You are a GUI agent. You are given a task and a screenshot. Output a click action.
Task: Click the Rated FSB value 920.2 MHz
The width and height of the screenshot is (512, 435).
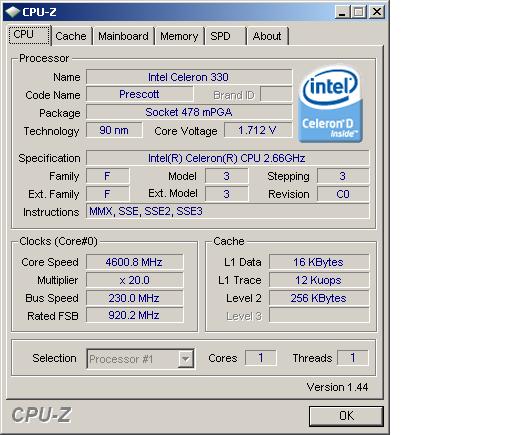point(134,315)
